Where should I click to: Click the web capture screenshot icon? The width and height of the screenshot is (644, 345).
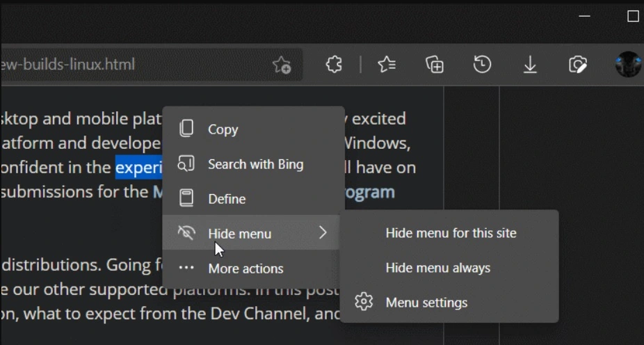click(x=578, y=65)
